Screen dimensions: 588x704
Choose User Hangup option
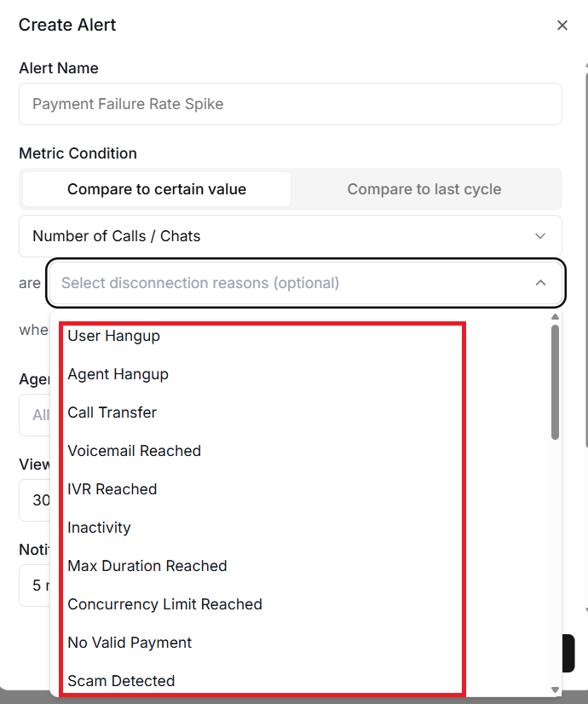coord(114,336)
